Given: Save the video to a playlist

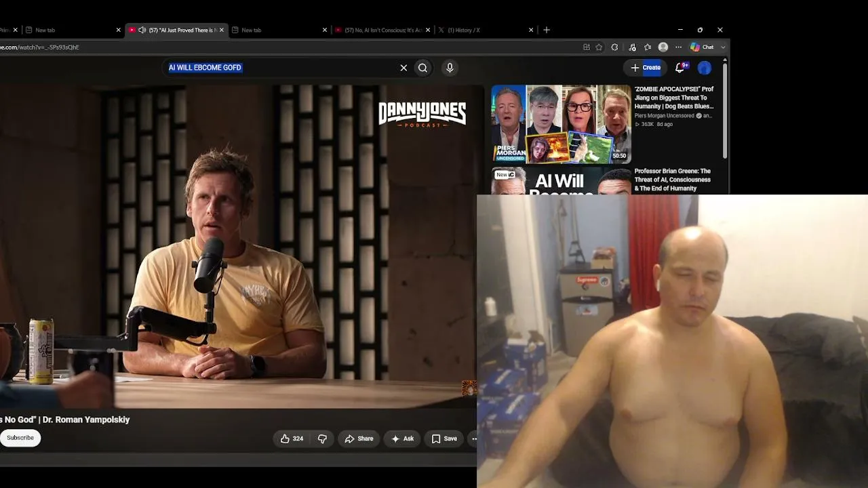Looking at the screenshot, I should (x=444, y=439).
